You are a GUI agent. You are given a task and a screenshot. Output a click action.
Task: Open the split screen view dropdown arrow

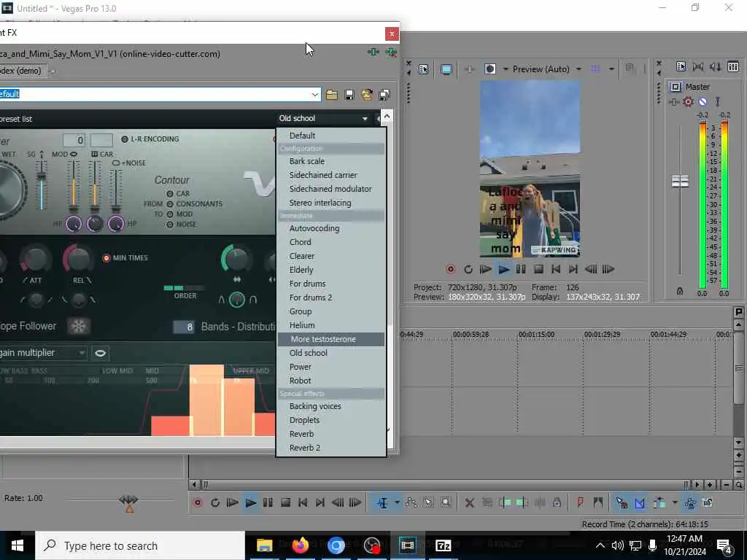(506, 69)
